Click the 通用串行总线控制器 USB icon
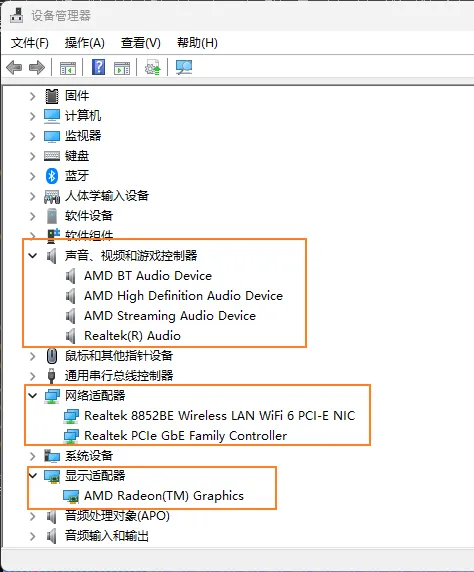 click(52, 376)
